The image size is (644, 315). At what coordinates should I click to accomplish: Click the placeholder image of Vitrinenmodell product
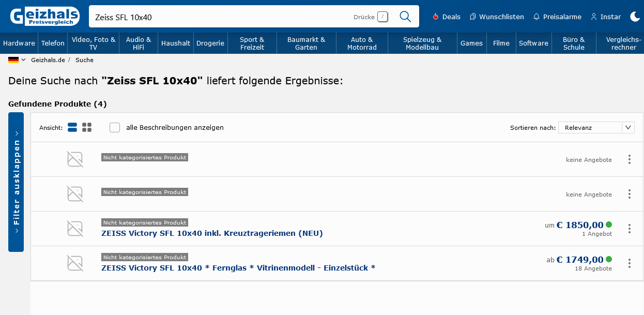pyautogui.click(x=75, y=263)
